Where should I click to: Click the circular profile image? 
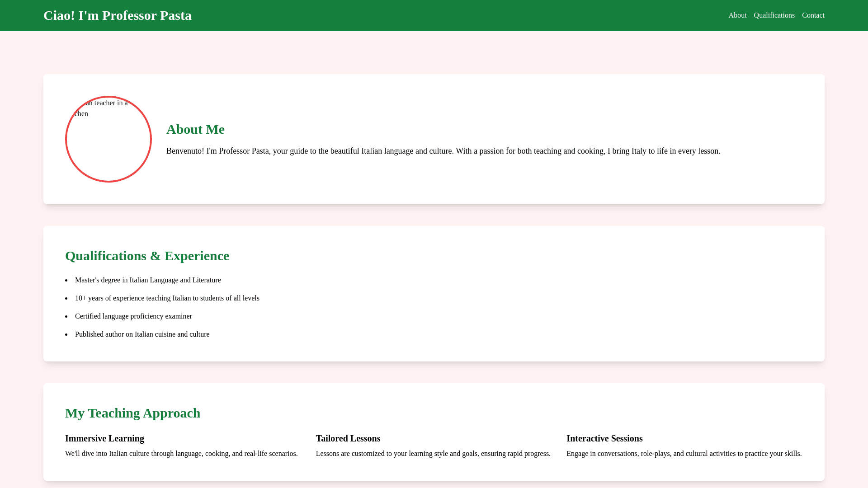coord(108,139)
